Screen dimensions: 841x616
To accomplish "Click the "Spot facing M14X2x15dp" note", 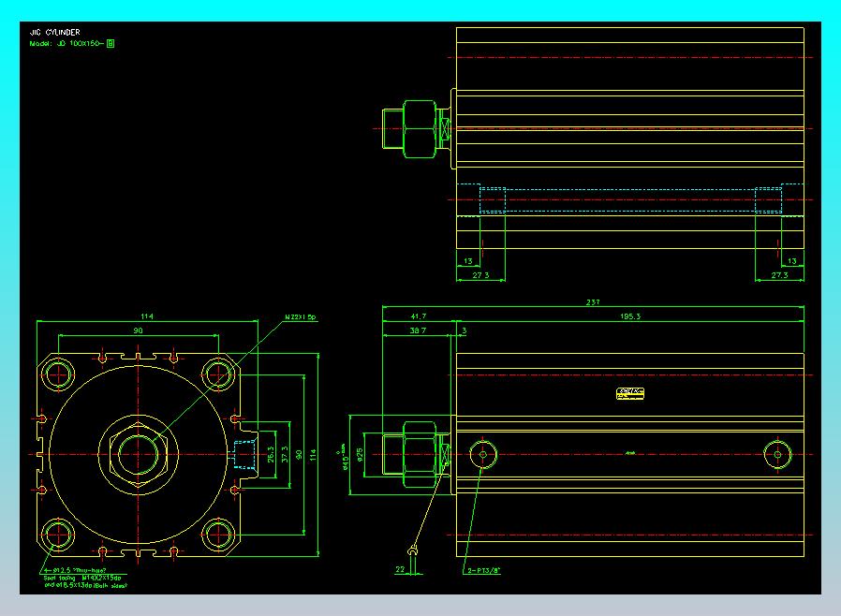I will coord(82,578).
